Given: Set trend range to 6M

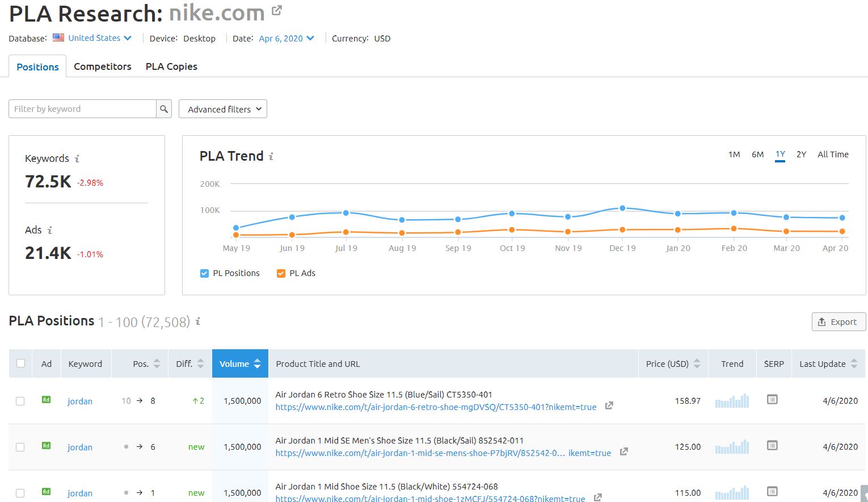Looking at the screenshot, I should pyautogui.click(x=757, y=154).
